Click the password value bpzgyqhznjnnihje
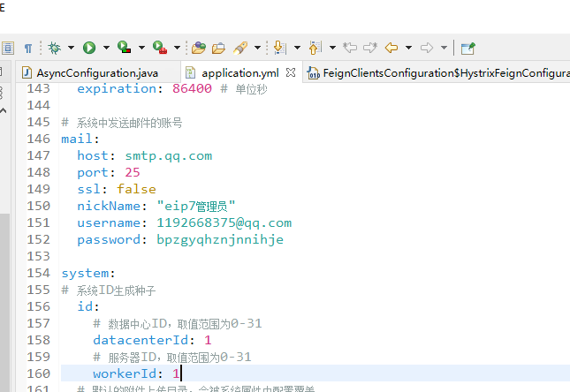The image size is (570, 392). [220, 240]
